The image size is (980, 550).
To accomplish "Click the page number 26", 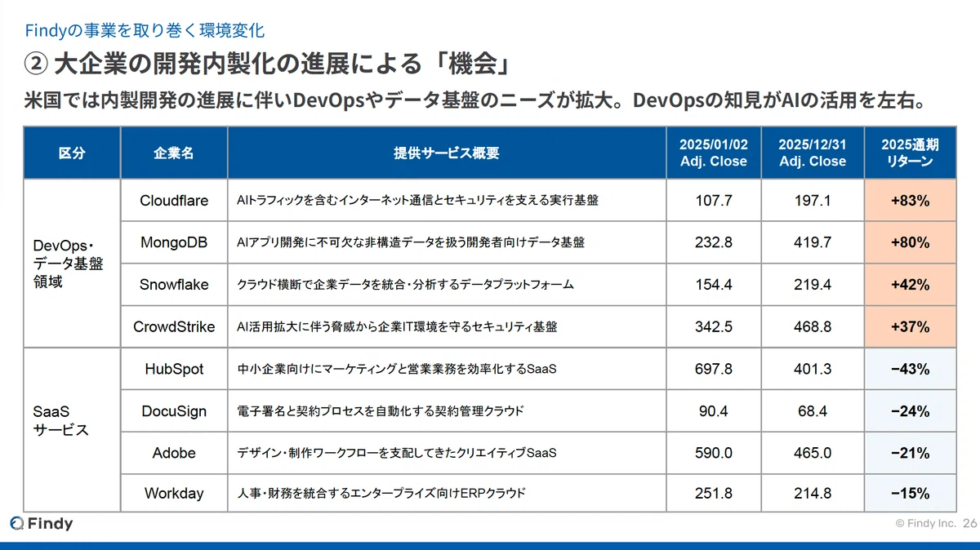I will [969, 524].
